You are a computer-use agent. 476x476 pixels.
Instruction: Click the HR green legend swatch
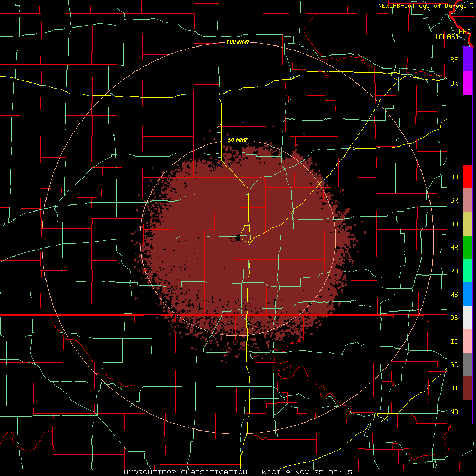tap(467, 247)
